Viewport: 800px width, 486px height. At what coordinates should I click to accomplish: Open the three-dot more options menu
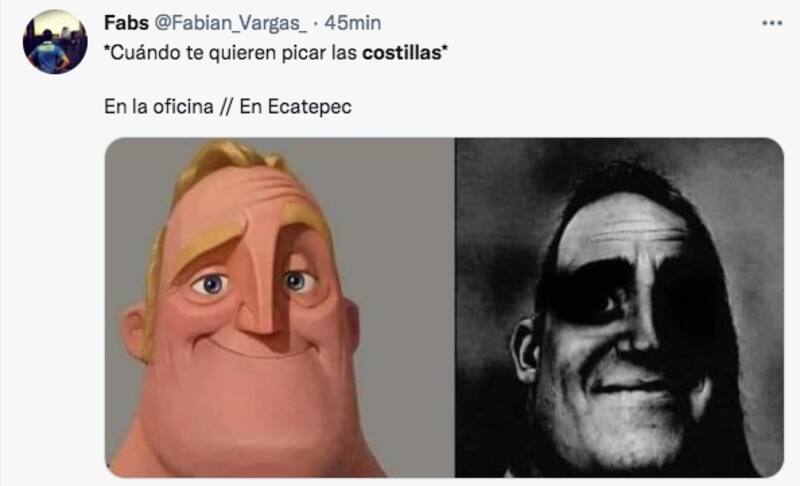click(772, 23)
